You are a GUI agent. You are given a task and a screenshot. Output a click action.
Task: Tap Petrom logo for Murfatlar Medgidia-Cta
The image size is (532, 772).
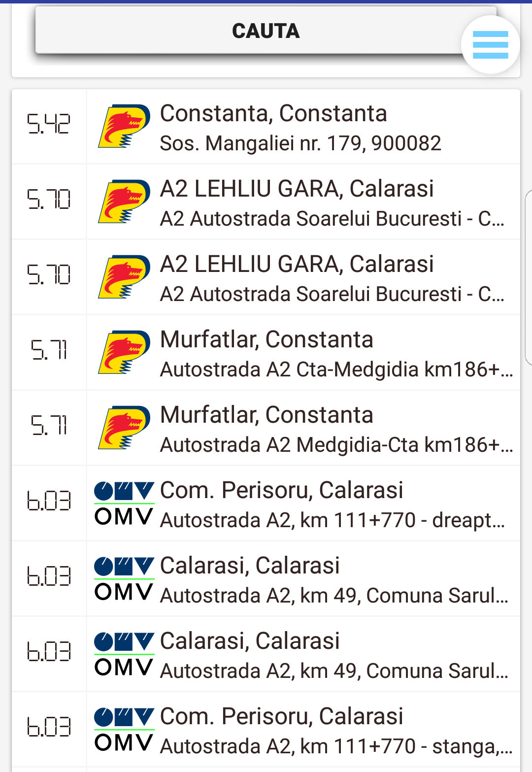click(124, 428)
